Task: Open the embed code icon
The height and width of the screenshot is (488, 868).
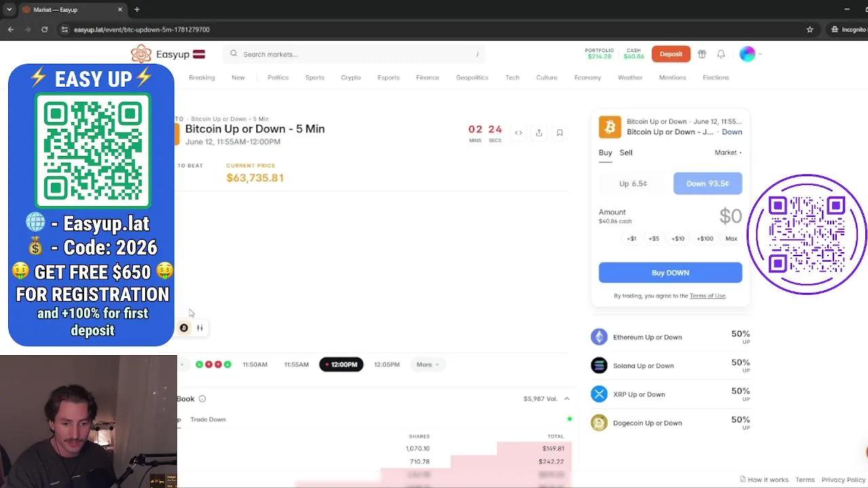Action: pyautogui.click(x=519, y=133)
